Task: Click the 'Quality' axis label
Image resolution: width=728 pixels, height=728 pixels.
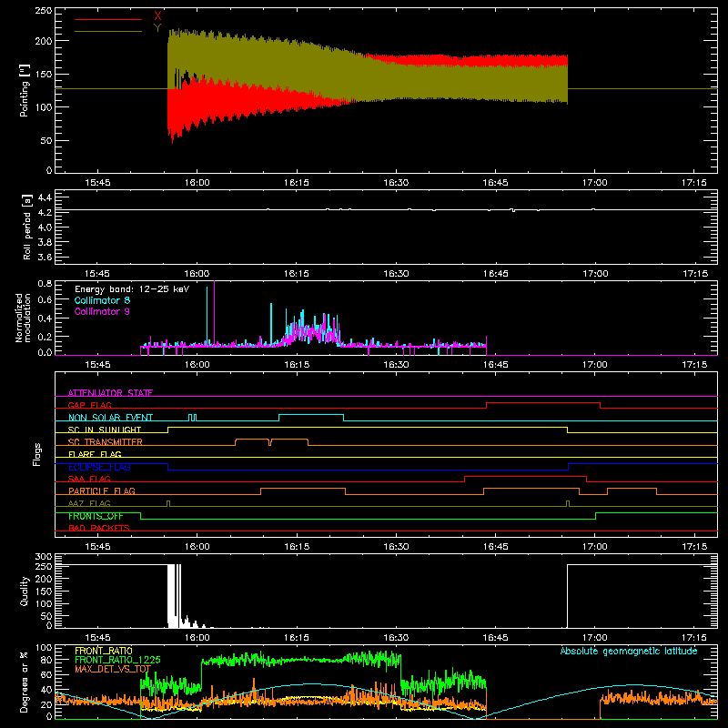Action: pyautogui.click(x=25, y=591)
